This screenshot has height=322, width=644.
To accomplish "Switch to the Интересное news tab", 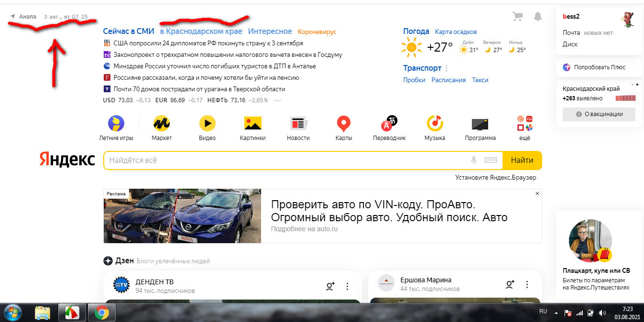I will (270, 32).
